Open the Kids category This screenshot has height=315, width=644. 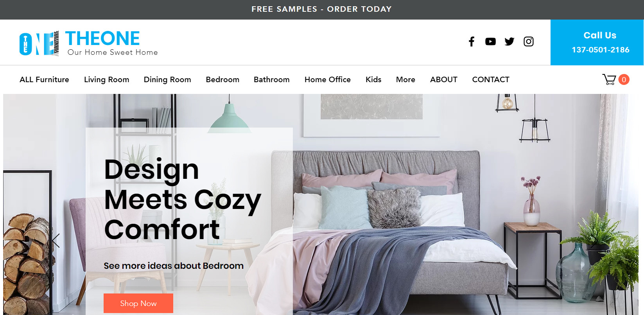click(x=373, y=79)
